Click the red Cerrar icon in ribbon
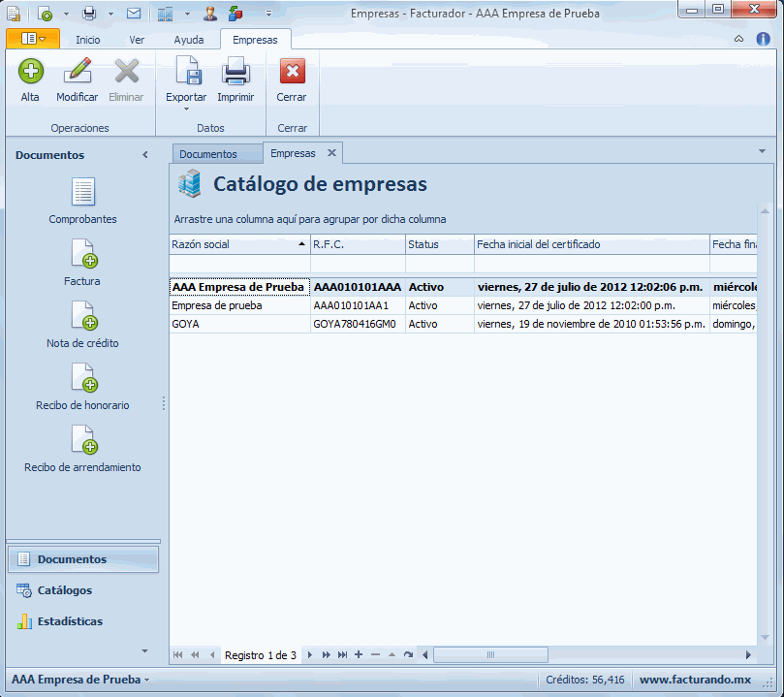Viewport: 784px width, 697px height. (292, 73)
